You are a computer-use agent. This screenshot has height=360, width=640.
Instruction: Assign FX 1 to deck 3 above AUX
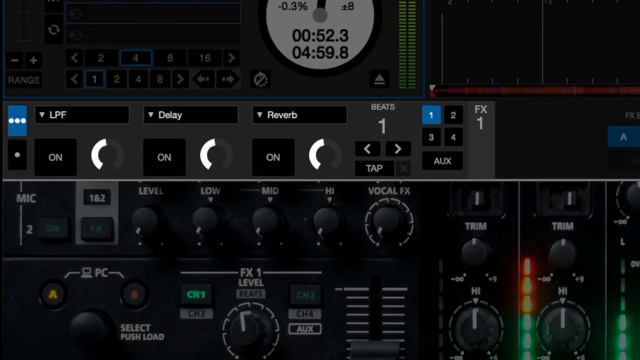(431, 138)
